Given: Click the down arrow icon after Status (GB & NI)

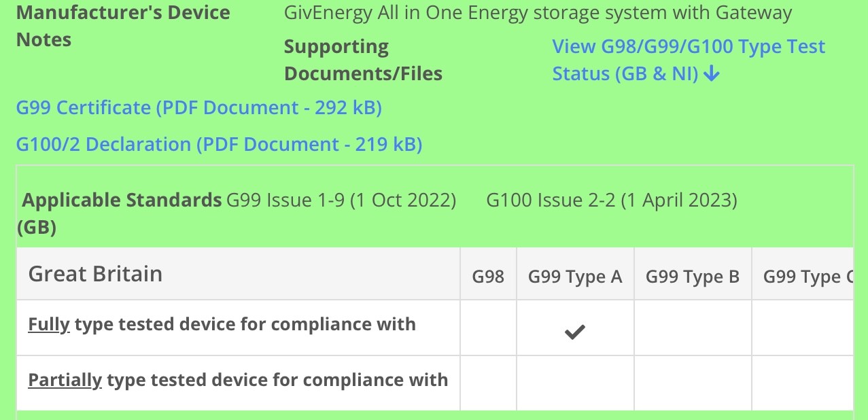Looking at the screenshot, I should point(712,73).
